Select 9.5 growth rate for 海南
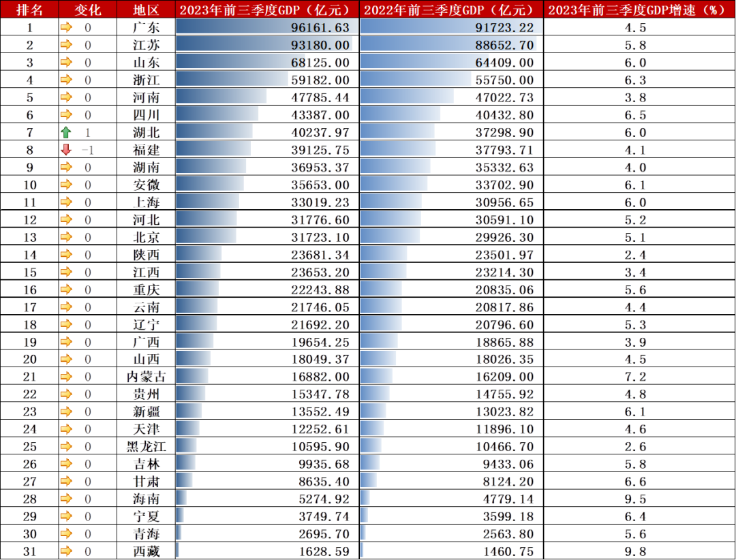 [635, 499]
